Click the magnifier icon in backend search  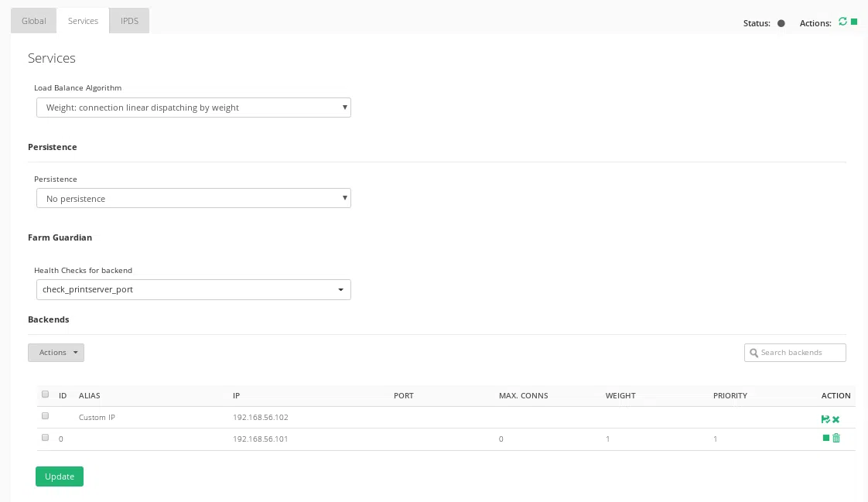pos(754,353)
